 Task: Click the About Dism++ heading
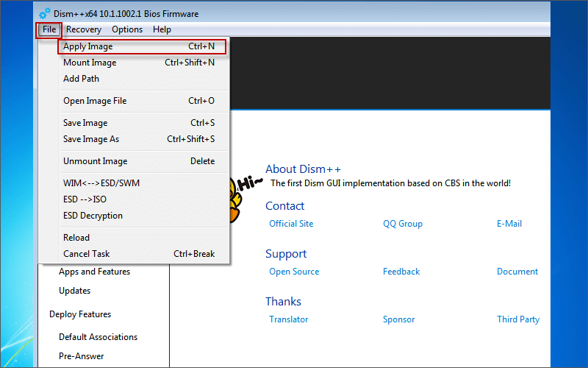pos(303,169)
